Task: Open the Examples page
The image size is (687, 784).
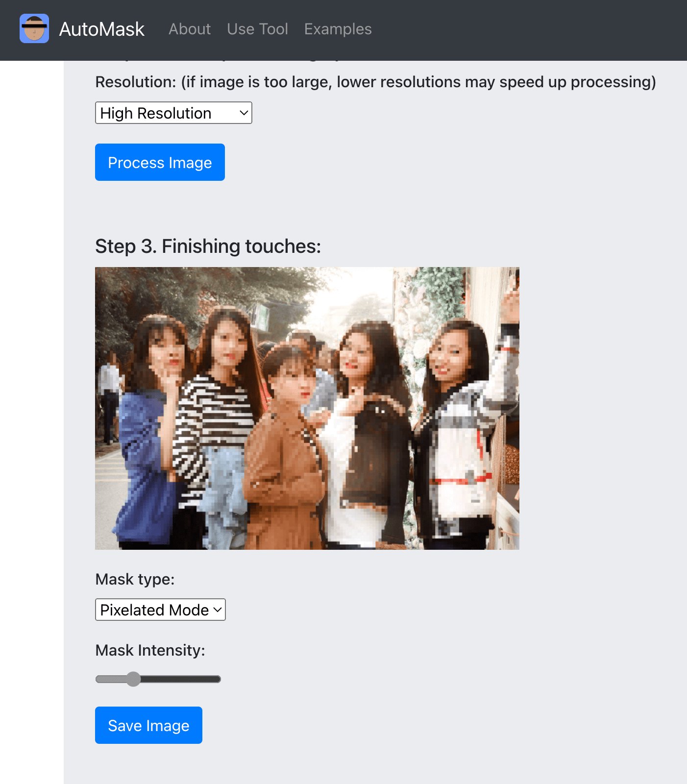Action: 338,29
